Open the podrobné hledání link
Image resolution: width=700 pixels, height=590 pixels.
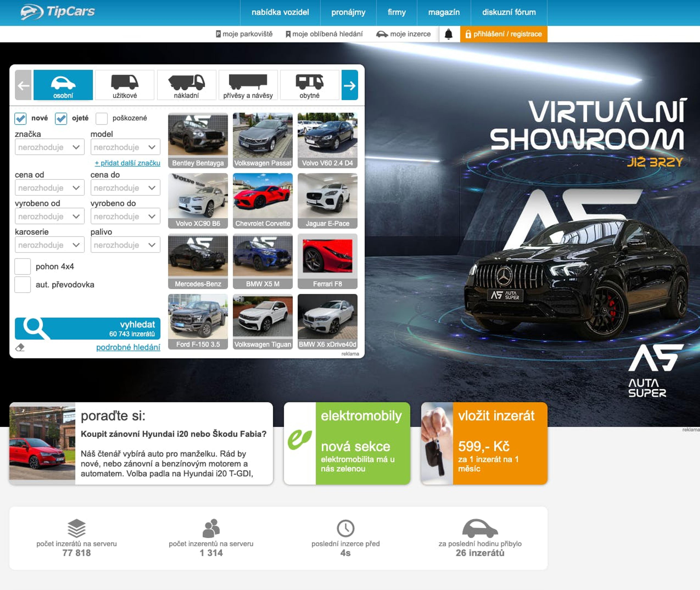[128, 347]
